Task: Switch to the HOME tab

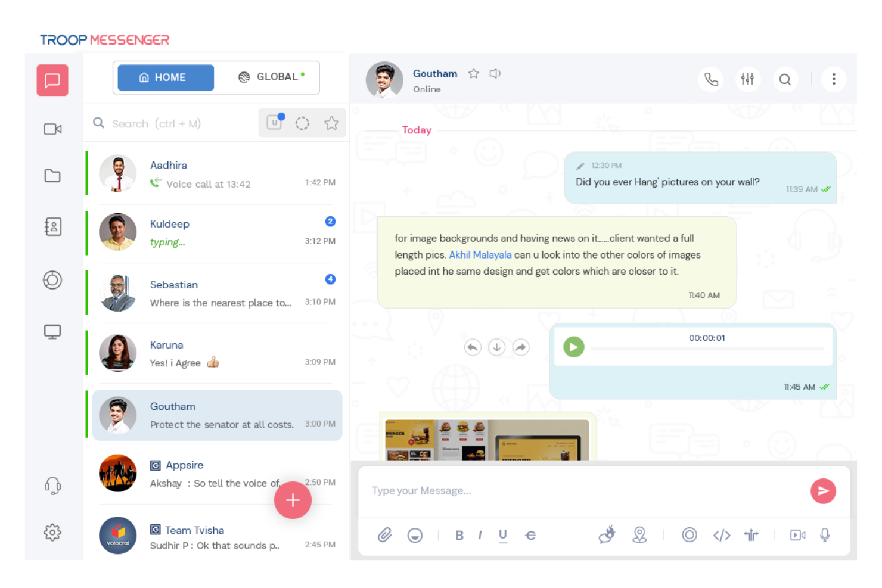Action: [x=165, y=77]
